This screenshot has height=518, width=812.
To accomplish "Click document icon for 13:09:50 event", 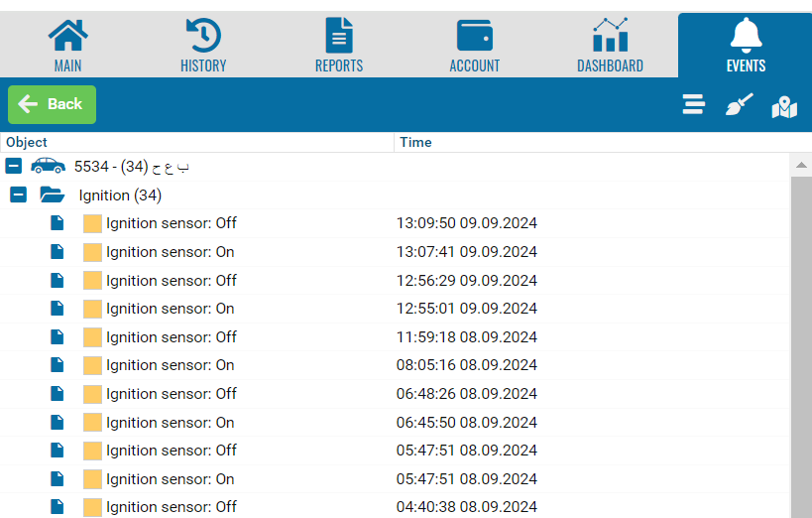I will click(58, 223).
